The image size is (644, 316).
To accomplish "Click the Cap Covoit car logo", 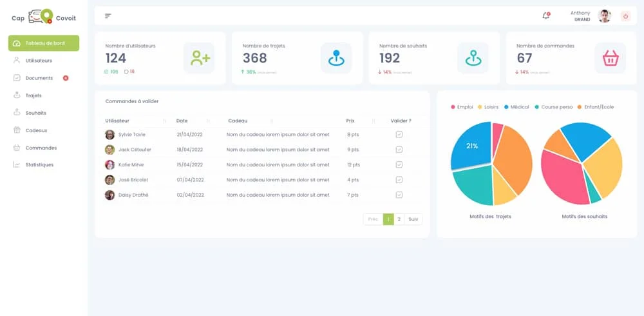I will click(x=41, y=17).
